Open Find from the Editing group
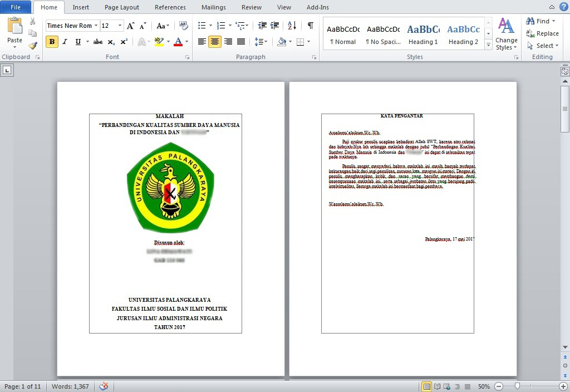Screen dimensions: 570x392 538,21
